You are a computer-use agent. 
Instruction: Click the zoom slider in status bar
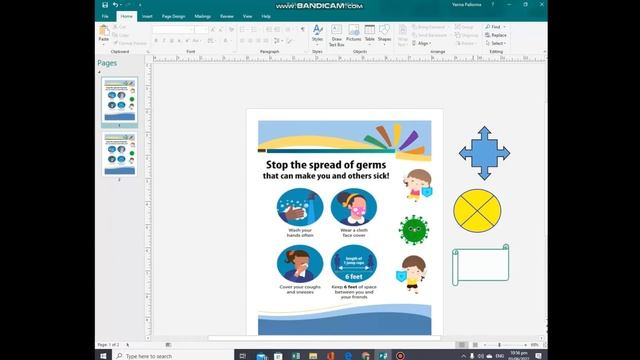499,345
